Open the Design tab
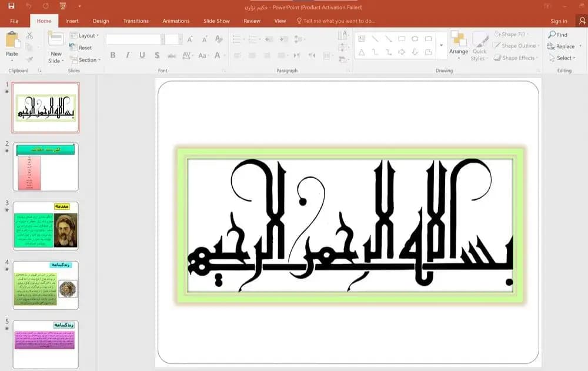The width and height of the screenshot is (588, 371). click(x=101, y=21)
